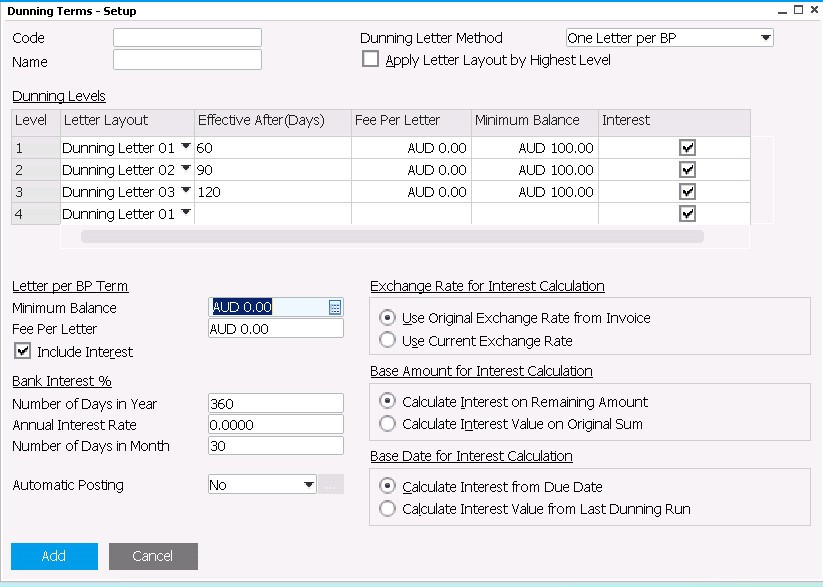Click the horizontal scrollbar under Dunning Levels
This screenshot has height=587, width=823.
tap(392, 237)
